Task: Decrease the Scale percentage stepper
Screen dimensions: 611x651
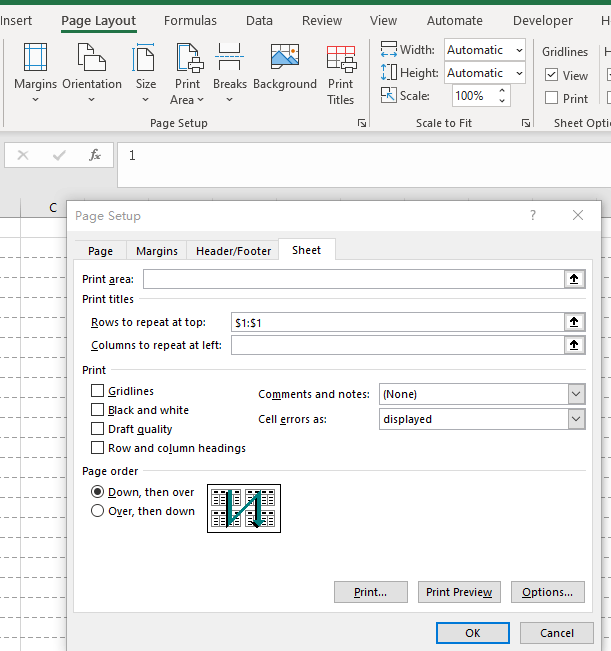Action: [x=502, y=101]
